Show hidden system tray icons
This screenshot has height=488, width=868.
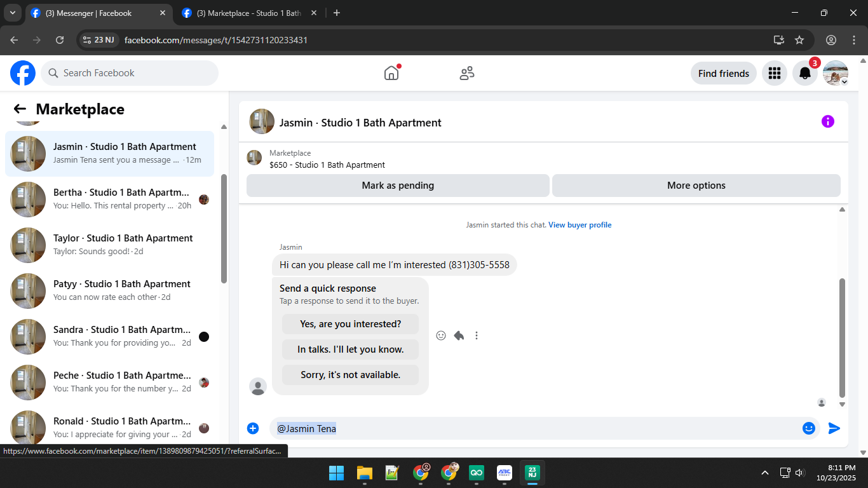point(765,473)
